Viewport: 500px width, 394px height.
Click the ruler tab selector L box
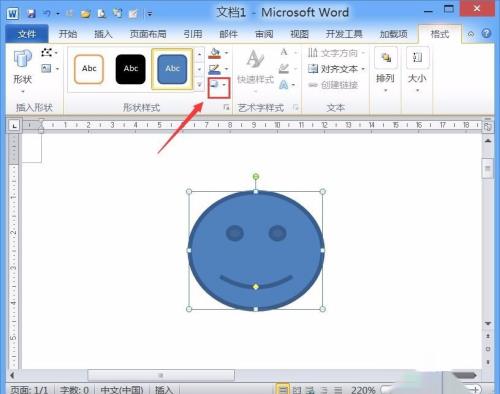(x=14, y=126)
